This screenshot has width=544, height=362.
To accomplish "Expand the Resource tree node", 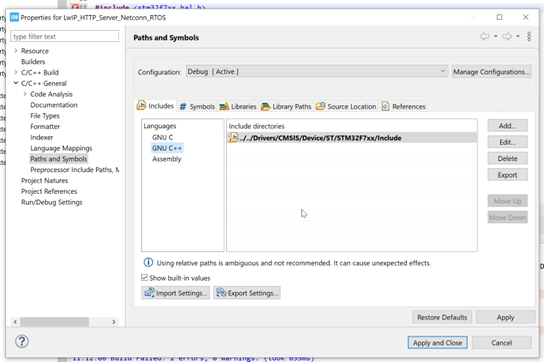I will click(x=16, y=51).
